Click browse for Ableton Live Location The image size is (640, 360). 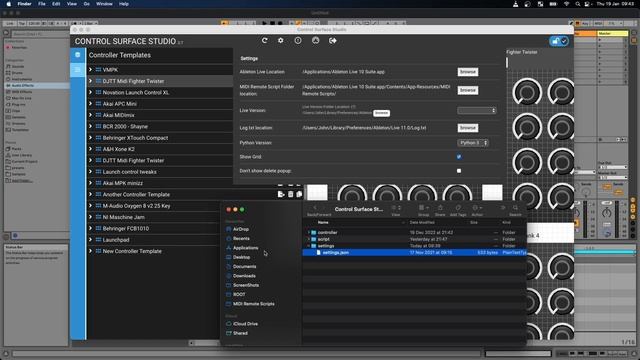468,72
